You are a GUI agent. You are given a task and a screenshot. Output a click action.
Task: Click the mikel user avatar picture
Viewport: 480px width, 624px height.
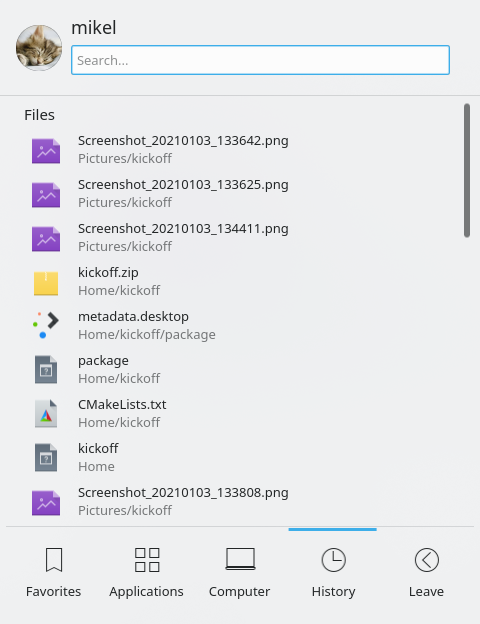pyautogui.click(x=39, y=48)
